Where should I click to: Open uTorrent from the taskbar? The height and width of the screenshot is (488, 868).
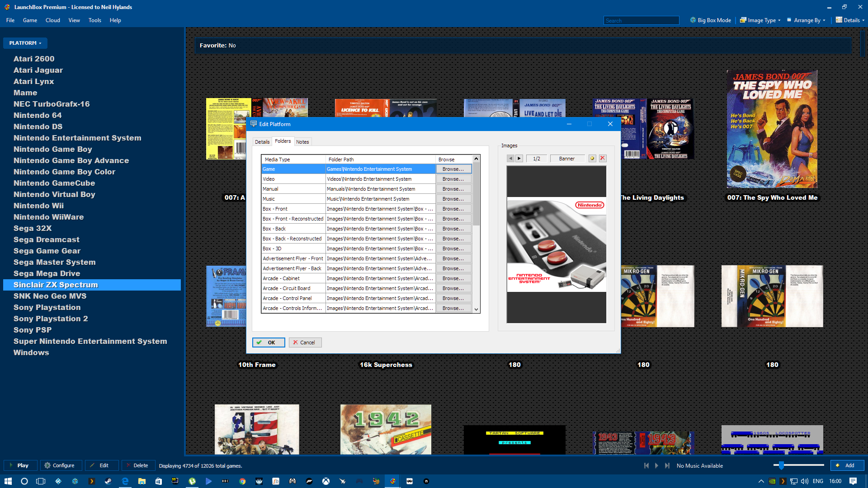point(192,481)
